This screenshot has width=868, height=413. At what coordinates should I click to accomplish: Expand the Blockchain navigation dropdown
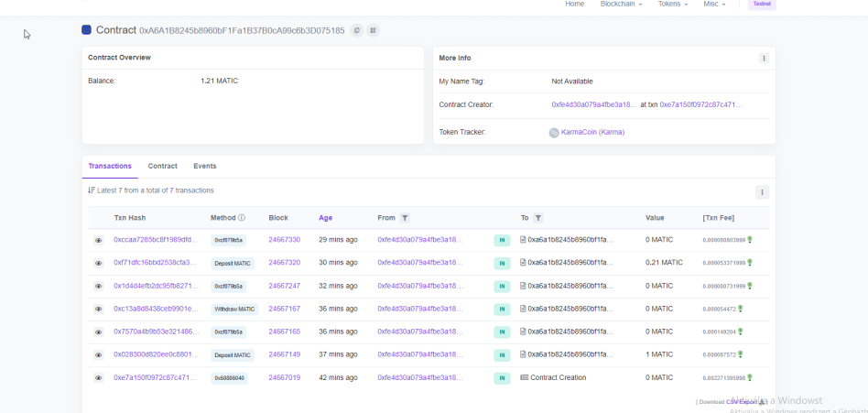click(621, 5)
